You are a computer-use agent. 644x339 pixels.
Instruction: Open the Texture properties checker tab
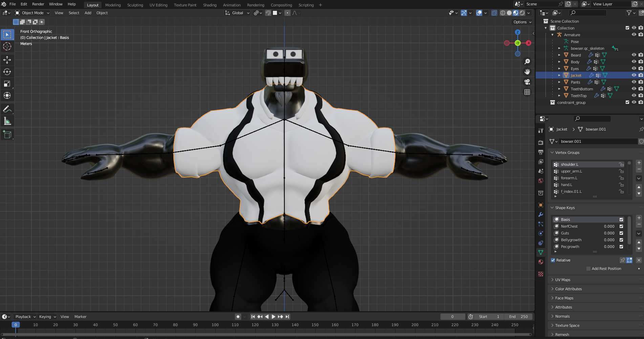pyautogui.click(x=541, y=274)
